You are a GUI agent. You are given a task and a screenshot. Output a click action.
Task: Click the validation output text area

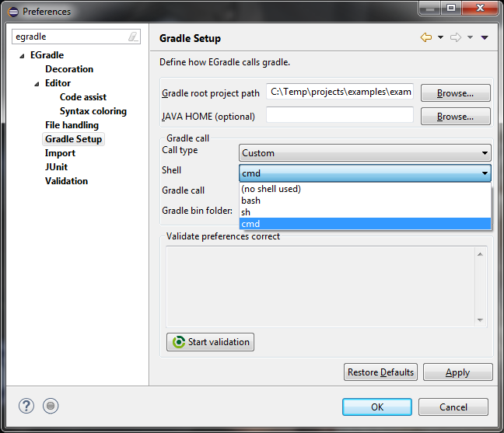pos(320,287)
